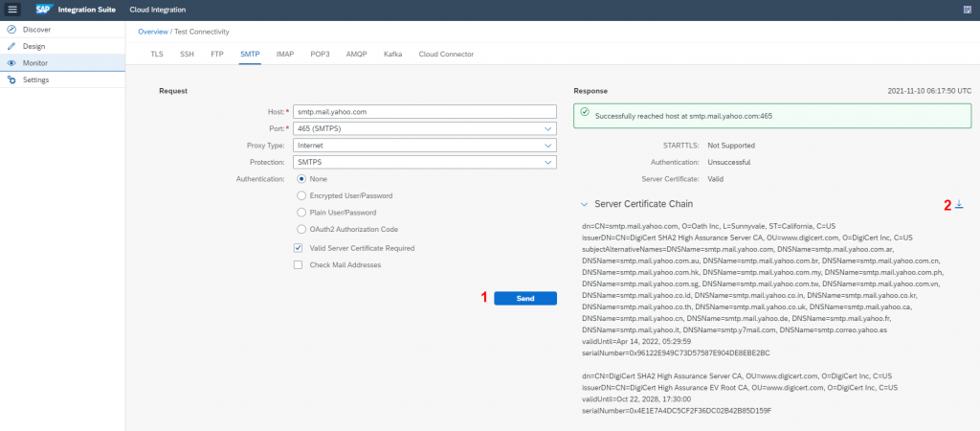This screenshot has width=980, height=431.
Task: Open Settings in the sidebar
Action: point(62,80)
